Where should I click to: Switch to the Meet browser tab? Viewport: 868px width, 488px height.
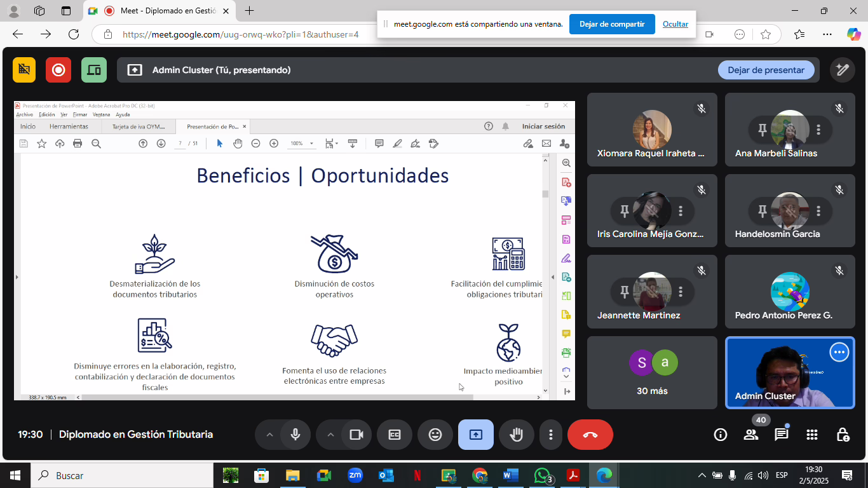[159, 11]
